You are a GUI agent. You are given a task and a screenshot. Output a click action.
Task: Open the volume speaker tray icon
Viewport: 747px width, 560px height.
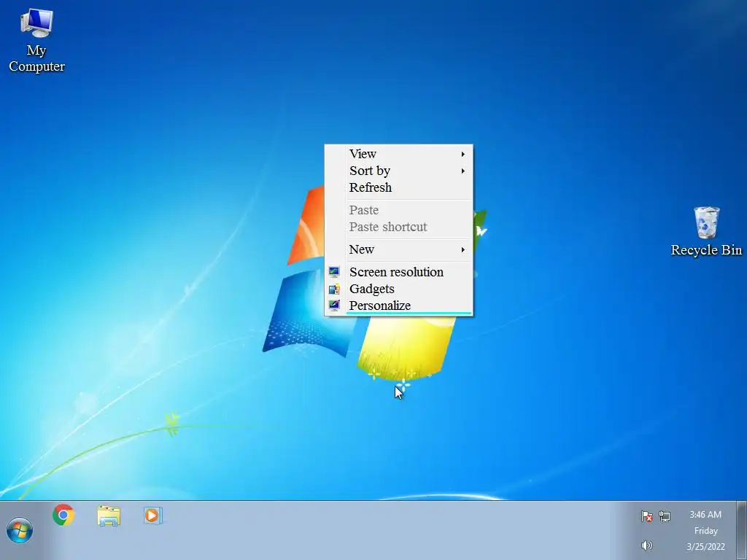pos(646,545)
